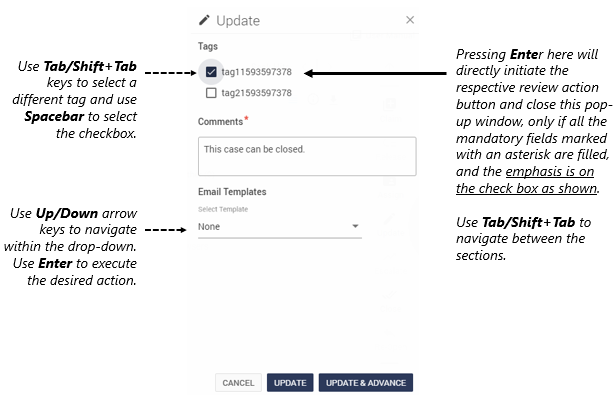Focus the Comments text area
The height and width of the screenshot is (410, 614).
click(x=307, y=156)
